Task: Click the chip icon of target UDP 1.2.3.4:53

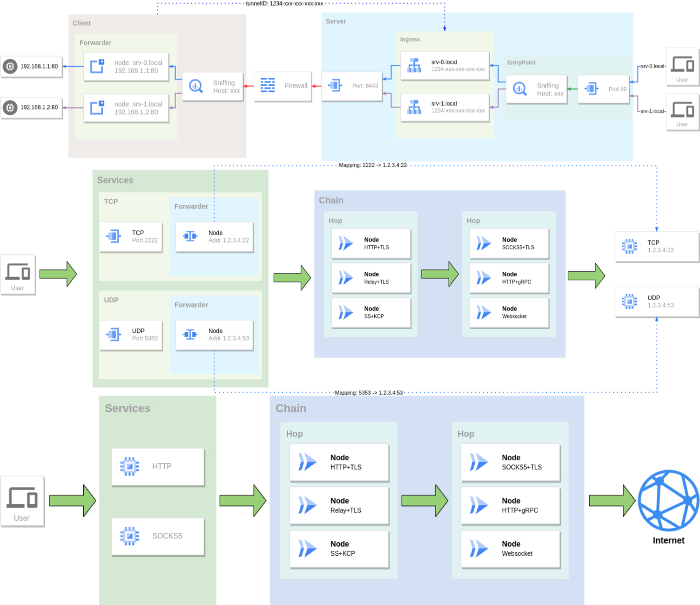Action: tap(629, 302)
